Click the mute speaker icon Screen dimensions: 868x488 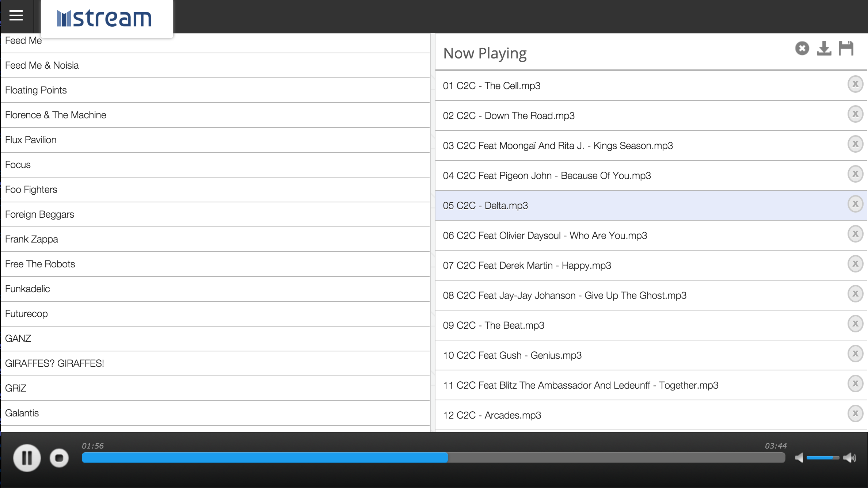pyautogui.click(x=799, y=458)
